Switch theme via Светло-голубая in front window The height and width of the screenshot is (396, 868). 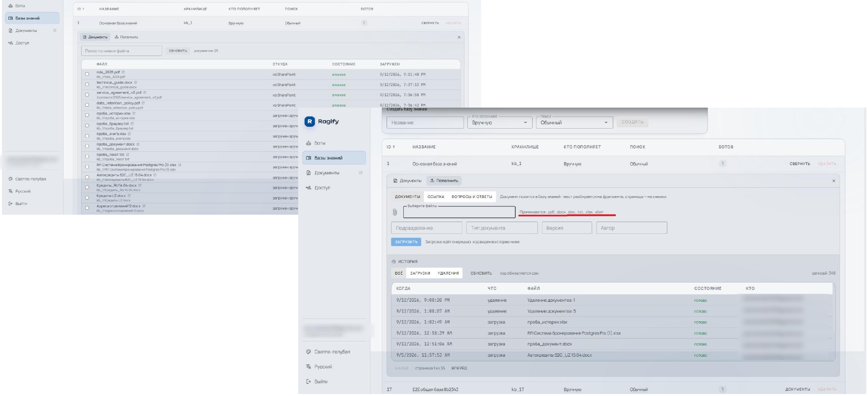(332, 352)
